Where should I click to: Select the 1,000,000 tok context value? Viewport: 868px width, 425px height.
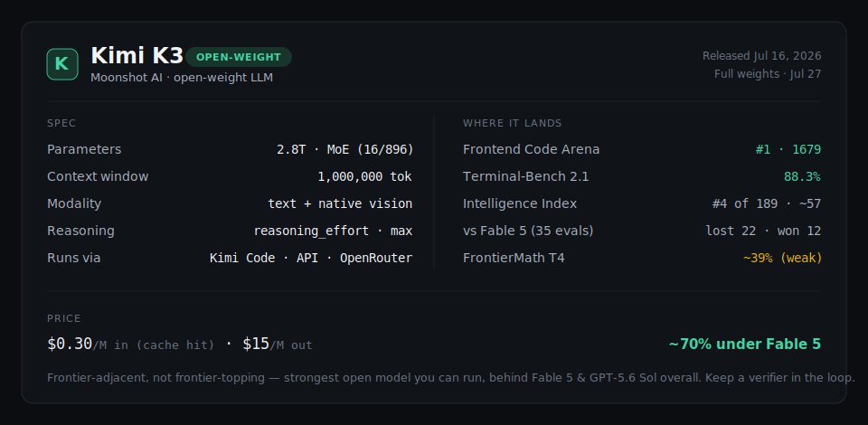(364, 176)
